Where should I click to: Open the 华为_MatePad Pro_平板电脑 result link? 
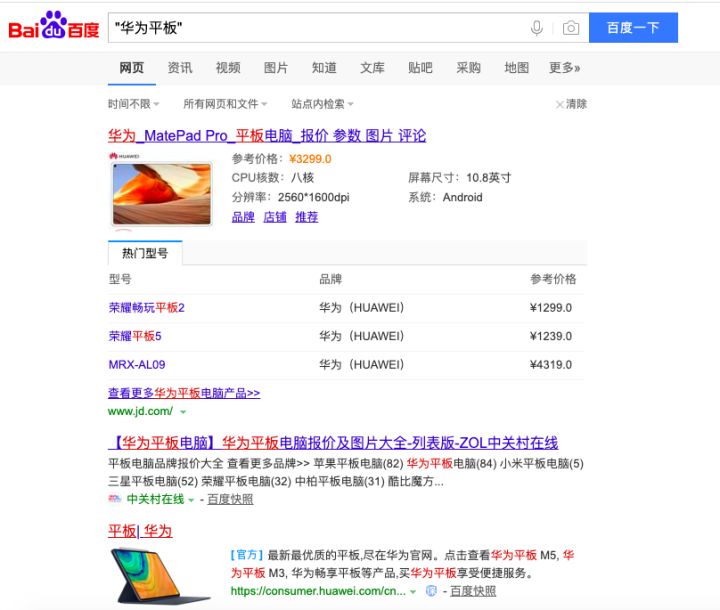267,136
